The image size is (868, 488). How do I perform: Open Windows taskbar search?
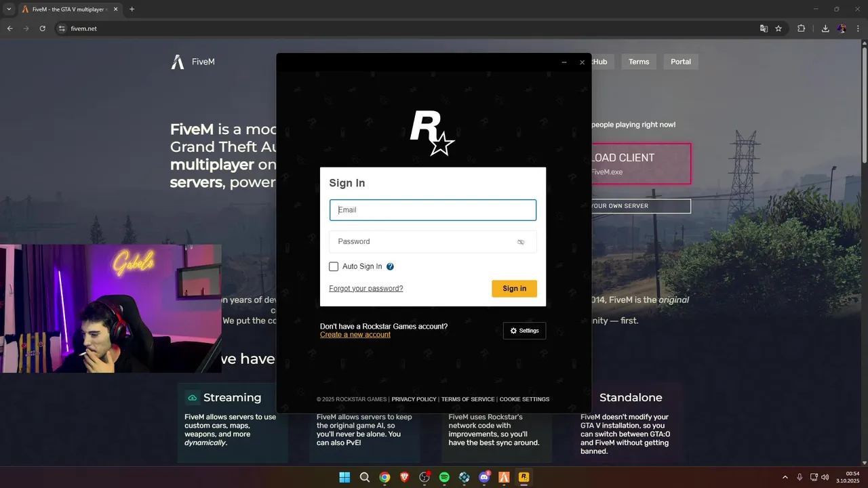coord(365,477)
